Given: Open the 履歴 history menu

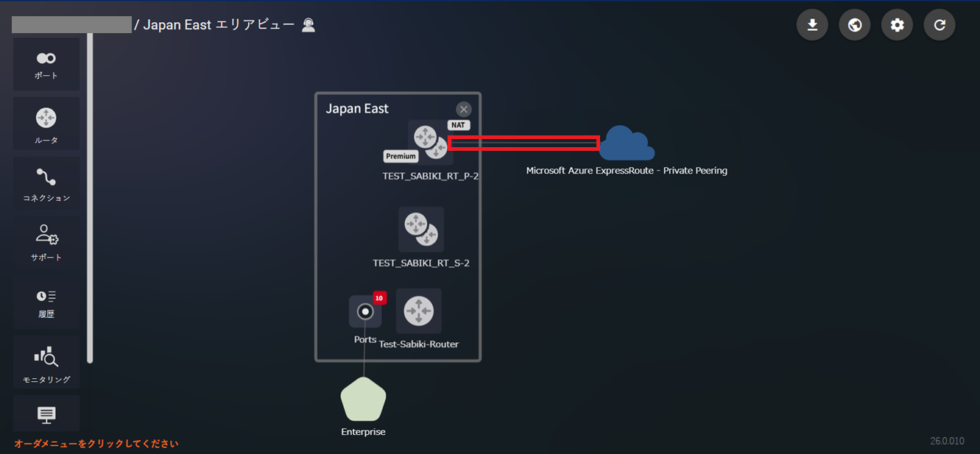Looking at the screenshot, I should click(46, 302).
